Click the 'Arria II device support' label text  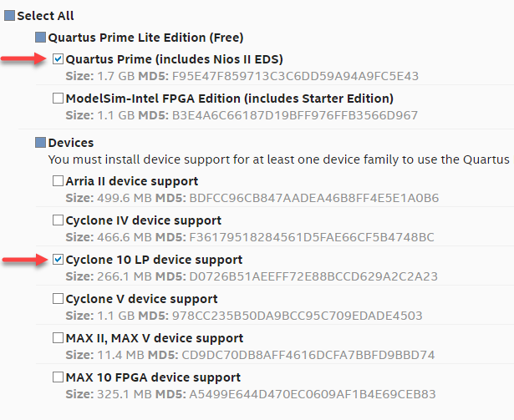click(131, 181)
